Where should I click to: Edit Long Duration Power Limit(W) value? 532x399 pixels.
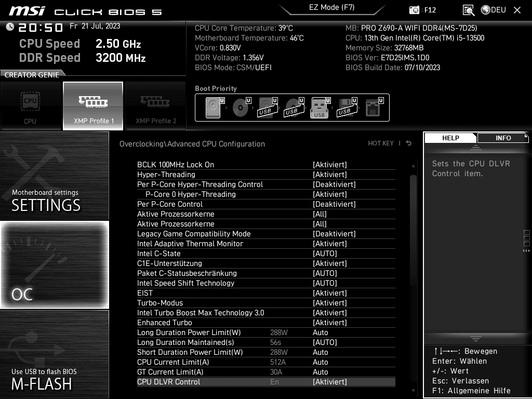320,332
